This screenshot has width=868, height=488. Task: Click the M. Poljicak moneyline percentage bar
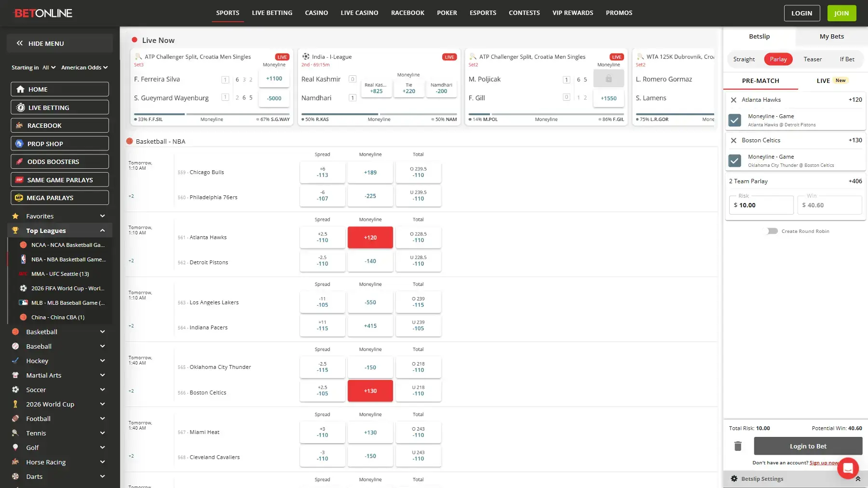[546, 115]
